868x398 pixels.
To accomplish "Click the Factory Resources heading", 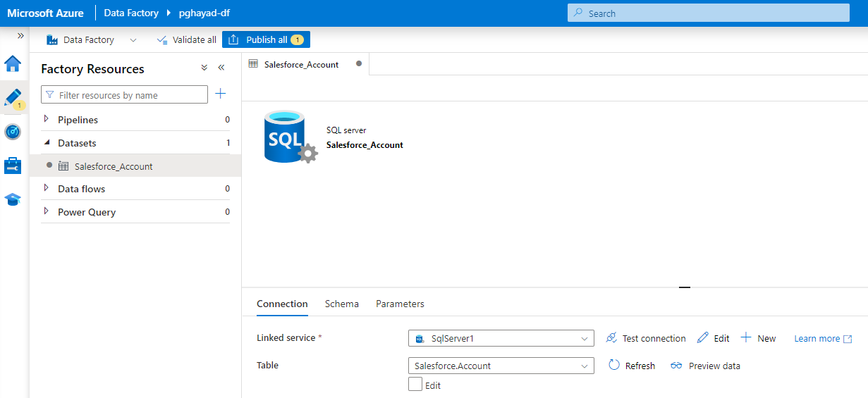I will click(92, 69).
